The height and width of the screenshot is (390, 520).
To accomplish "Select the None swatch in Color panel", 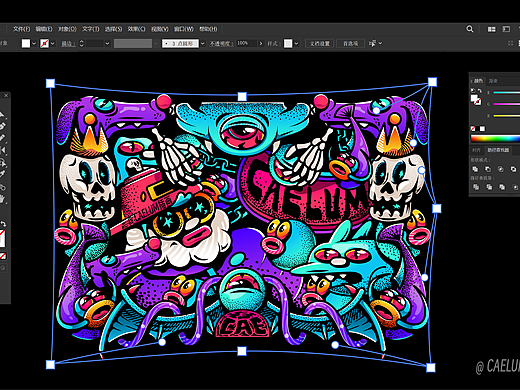I will tap(473, 129).
